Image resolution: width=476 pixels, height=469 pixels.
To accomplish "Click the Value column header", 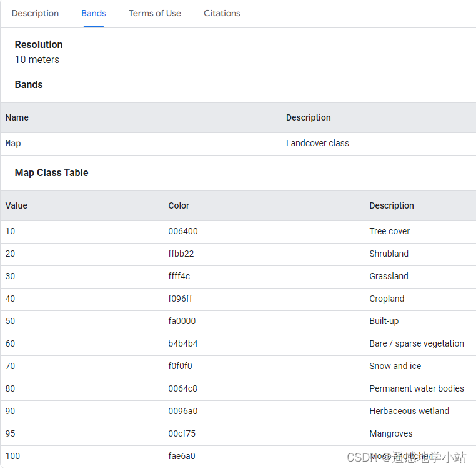I will [16, 205].
